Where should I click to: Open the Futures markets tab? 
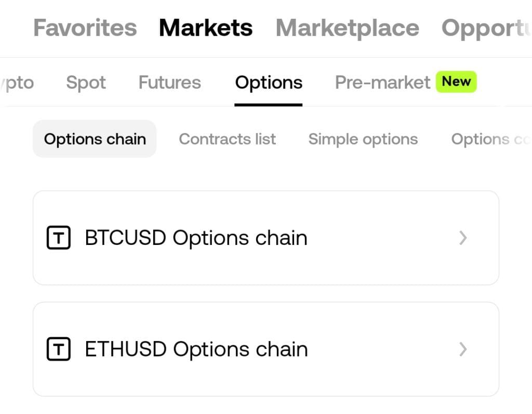pyautogui.click(x=169, y=83)
